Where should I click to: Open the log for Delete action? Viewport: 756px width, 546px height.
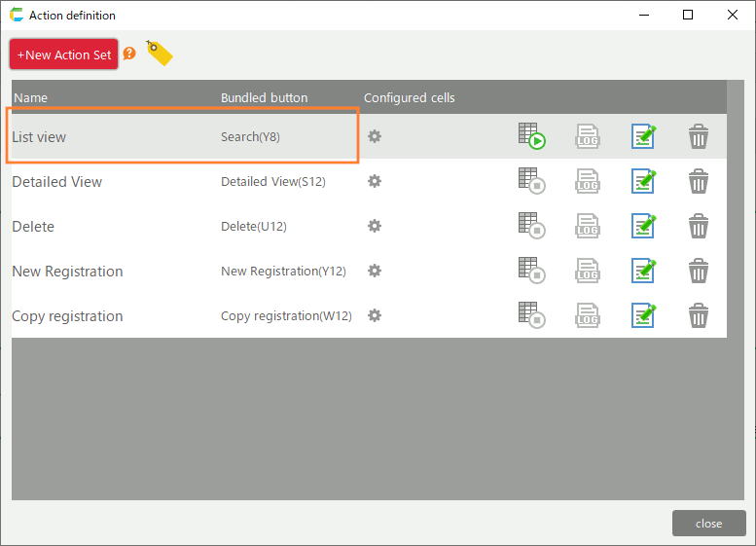(x=588, y=226)
